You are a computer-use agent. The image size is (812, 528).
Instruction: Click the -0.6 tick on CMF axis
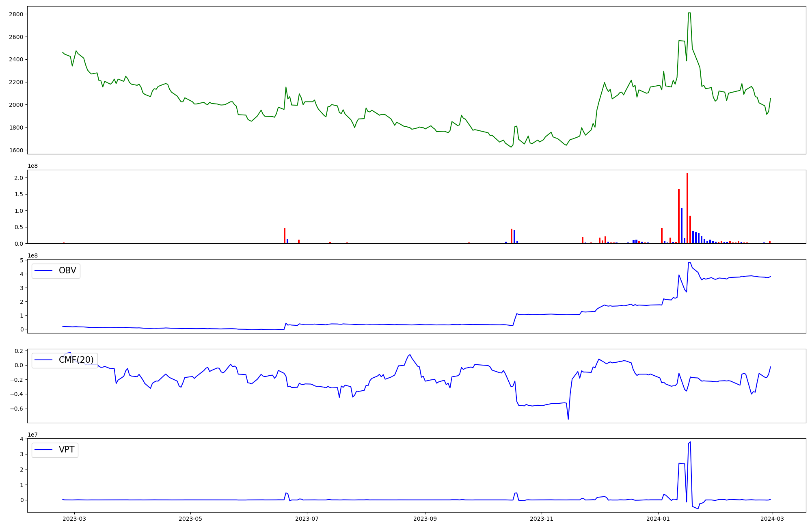(16, 409)
